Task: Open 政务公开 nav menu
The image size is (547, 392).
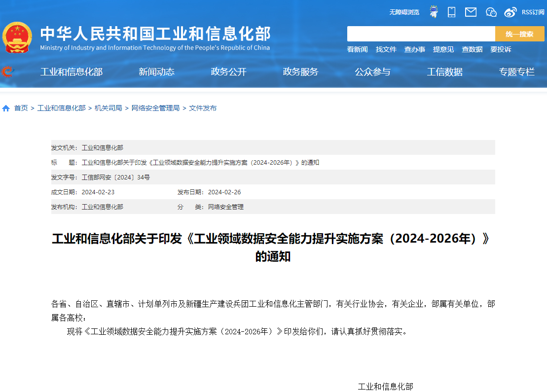Action: [228, 72]
